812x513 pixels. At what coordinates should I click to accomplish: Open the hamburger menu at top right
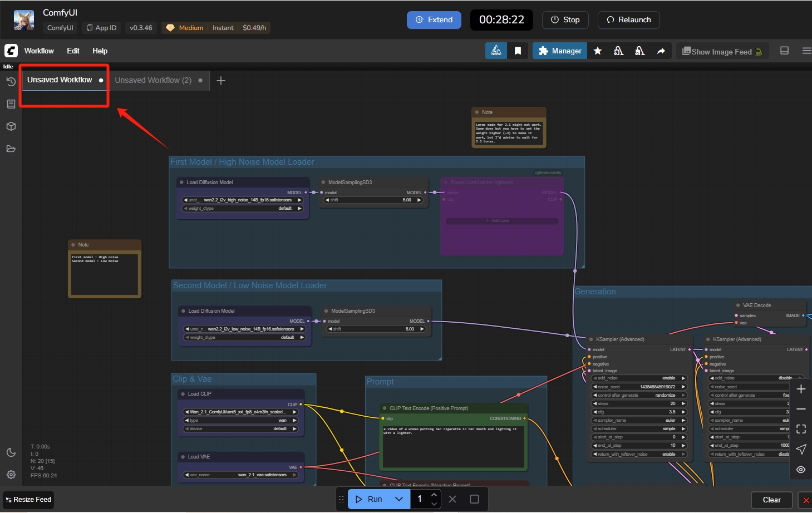[806, 51]
